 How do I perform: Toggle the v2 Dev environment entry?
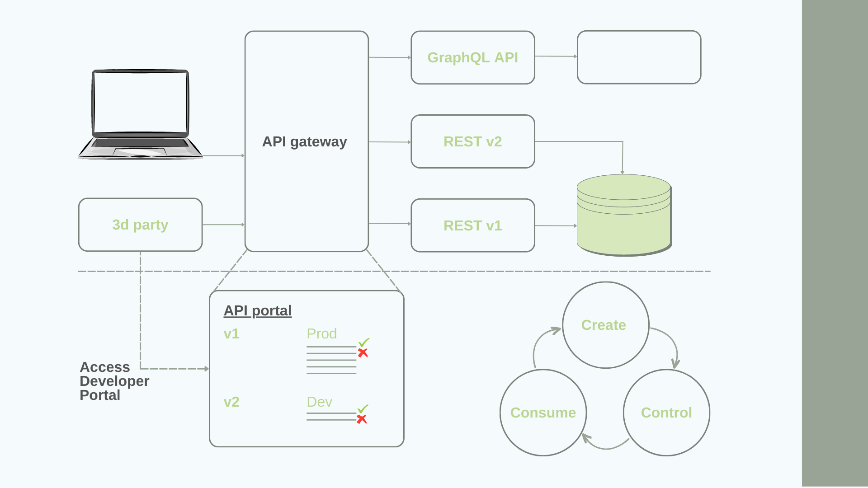[319, 401]
